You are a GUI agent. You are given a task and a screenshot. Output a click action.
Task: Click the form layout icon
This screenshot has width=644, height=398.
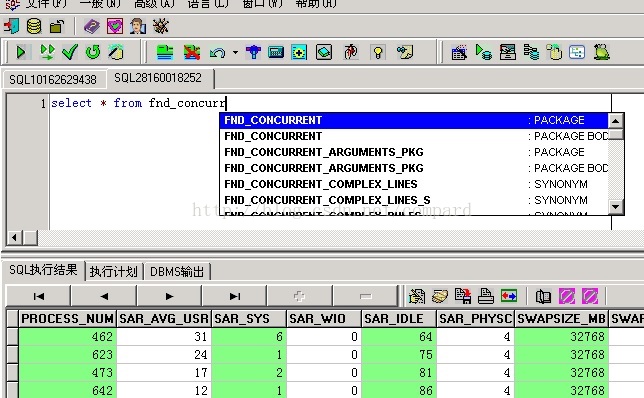[x=508, y=53]
